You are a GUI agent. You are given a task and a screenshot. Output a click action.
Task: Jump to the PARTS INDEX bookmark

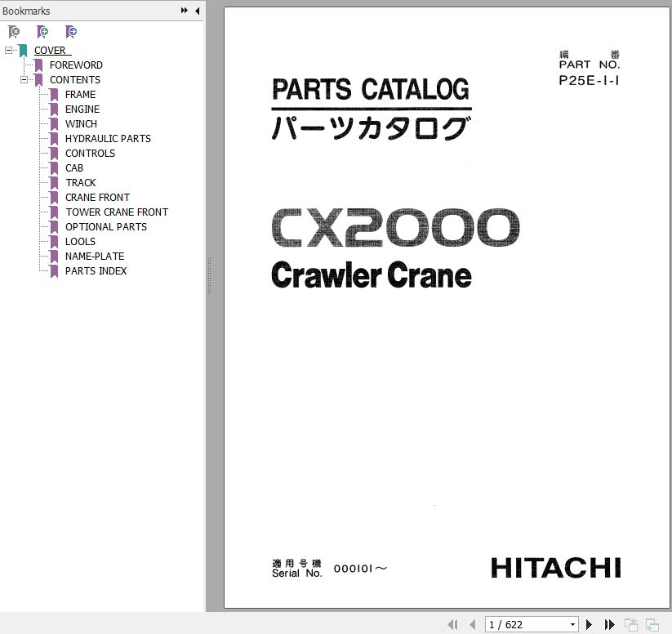coord(96,271)
